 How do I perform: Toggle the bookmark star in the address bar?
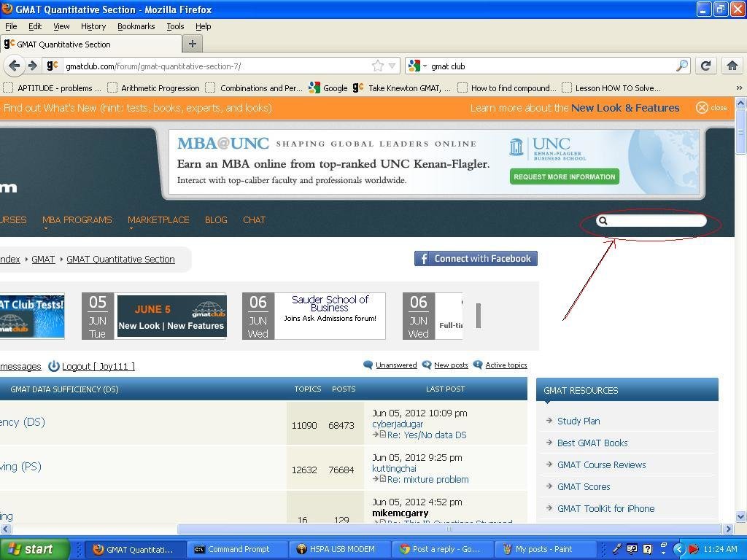(x=379, y=66)
